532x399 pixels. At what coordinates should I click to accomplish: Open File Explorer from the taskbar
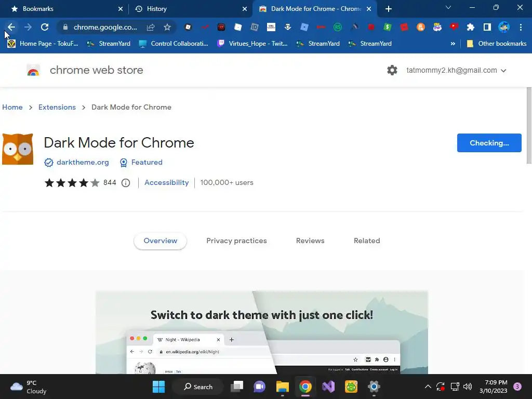(x=282, y=387)
